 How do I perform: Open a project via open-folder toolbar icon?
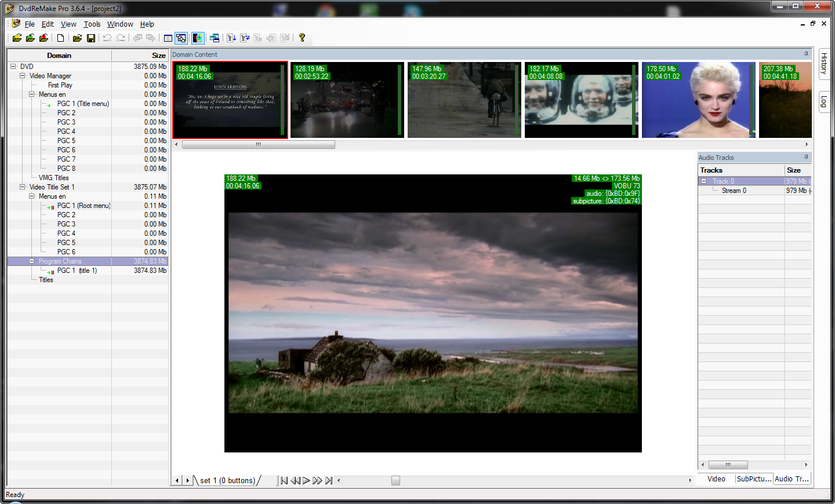[77, 38]
